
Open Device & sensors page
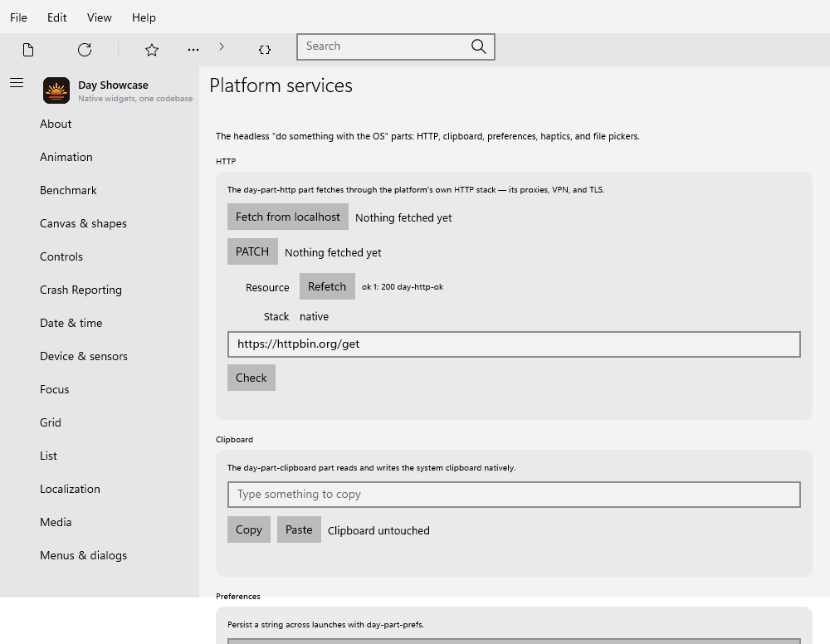(x=84, y=357)
